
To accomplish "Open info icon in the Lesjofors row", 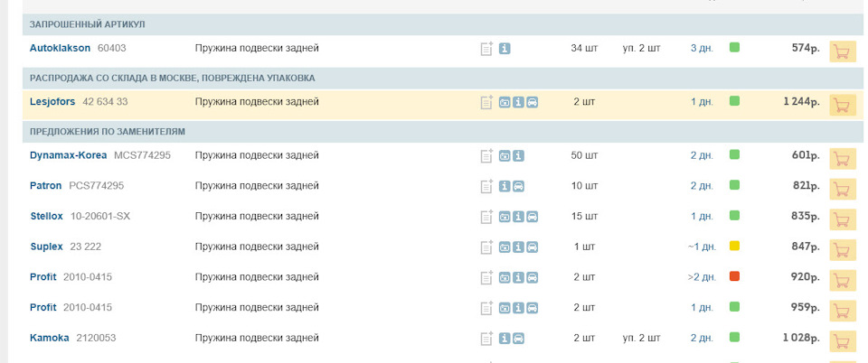I will (x=518, y=102).
